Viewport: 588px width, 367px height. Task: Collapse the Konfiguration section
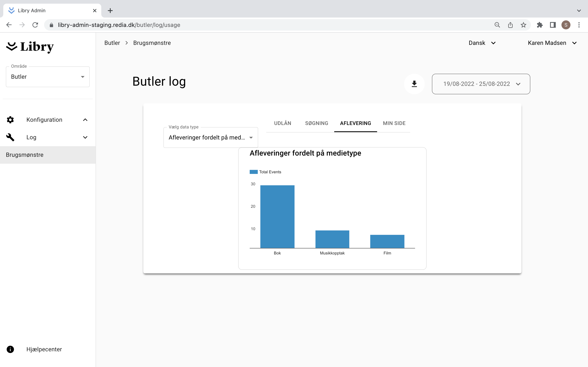click(85, 120)
